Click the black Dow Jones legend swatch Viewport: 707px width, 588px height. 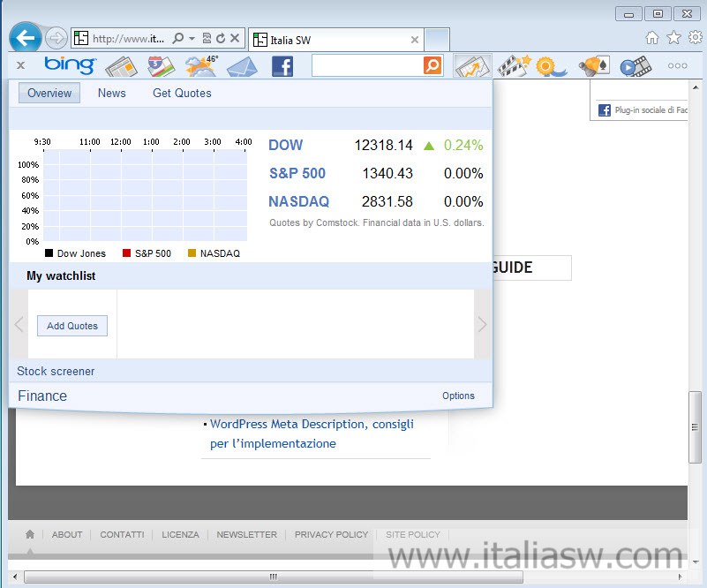pyautogui.click(x=49, y=253)
